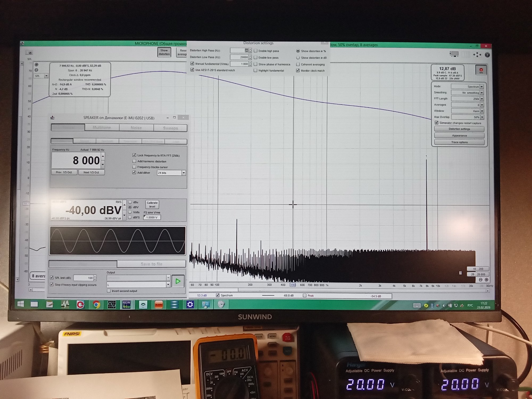Viewport: 532px width, 399px height.
Task: Click the scrollbars toggle icon in toolbar
Action: pos(454,54)
